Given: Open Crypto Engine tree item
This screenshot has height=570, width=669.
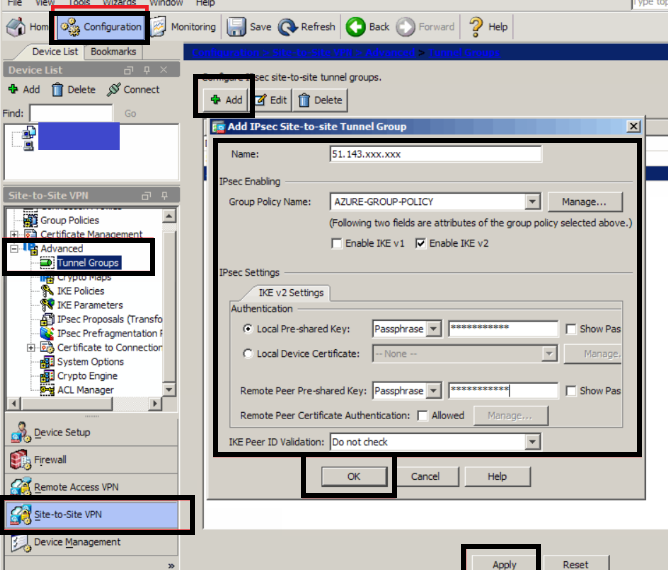Looking at the screenshot, I should coord(87,376).
